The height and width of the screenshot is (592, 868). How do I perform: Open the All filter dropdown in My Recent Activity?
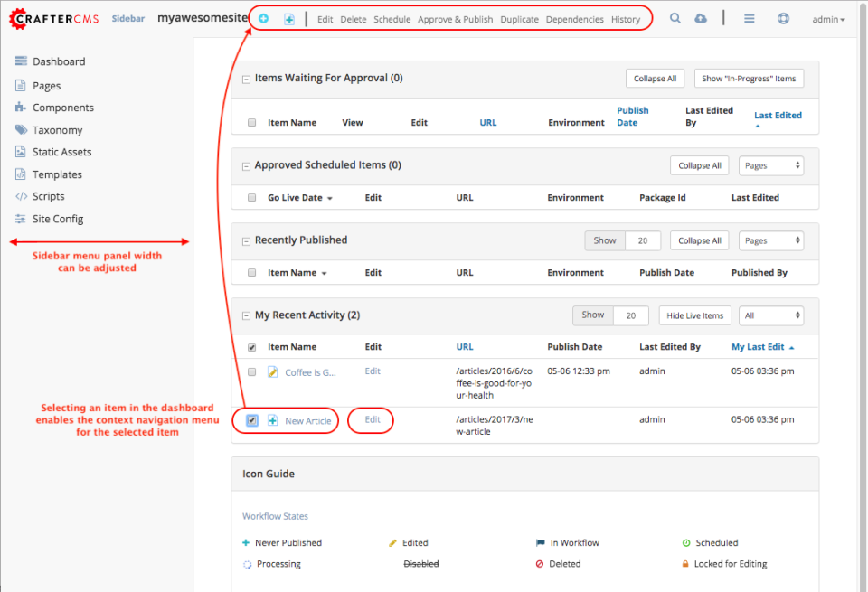pyautogui.click(x=770, y=315)
